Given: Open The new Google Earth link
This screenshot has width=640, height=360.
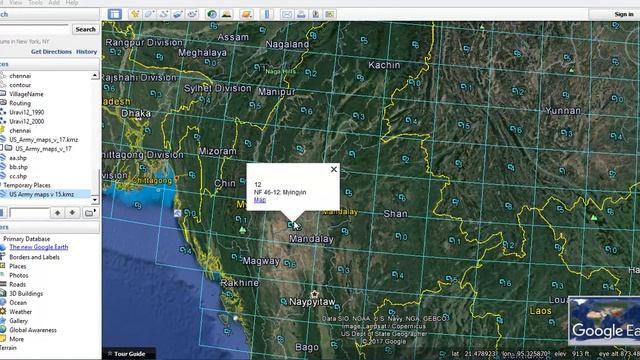Looking at the screenshot, I should pos(39,247).
